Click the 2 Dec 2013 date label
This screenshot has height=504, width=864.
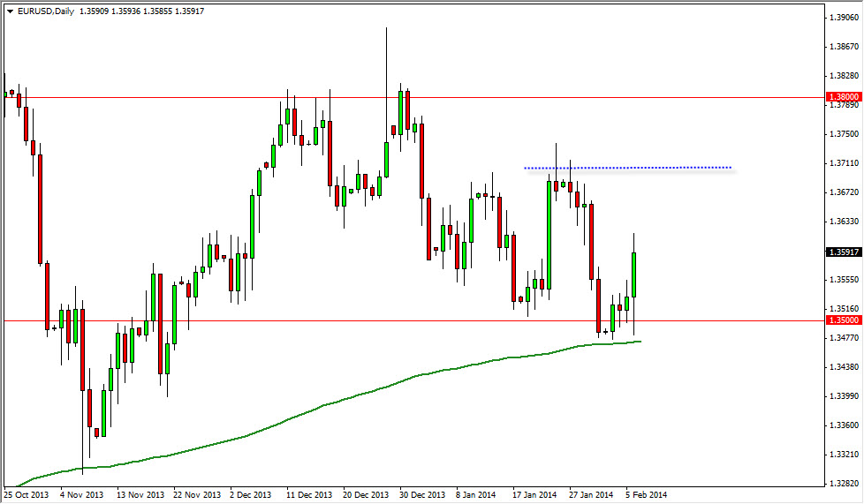coord(251,494)
